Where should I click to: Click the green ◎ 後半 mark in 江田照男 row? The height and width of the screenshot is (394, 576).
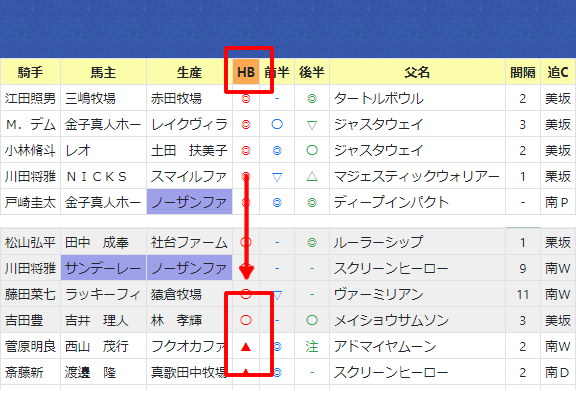pyautogui.click(x=312, y=98)
